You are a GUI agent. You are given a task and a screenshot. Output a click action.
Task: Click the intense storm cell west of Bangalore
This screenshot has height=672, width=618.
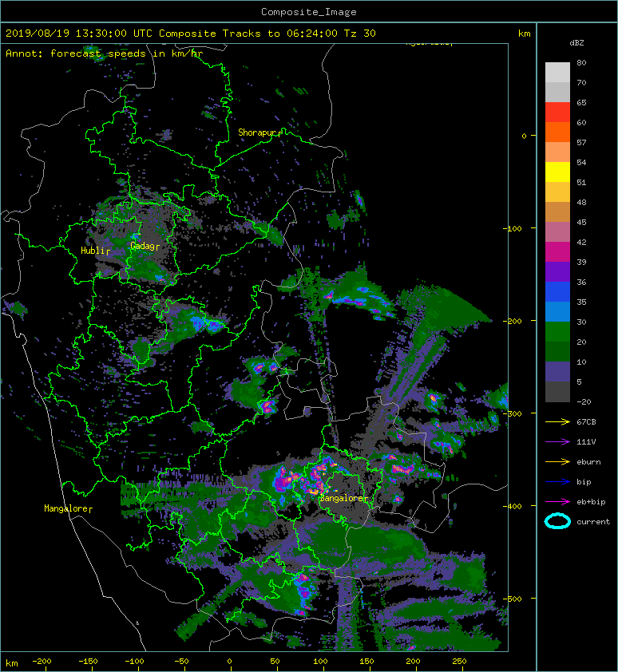(283, 480)
